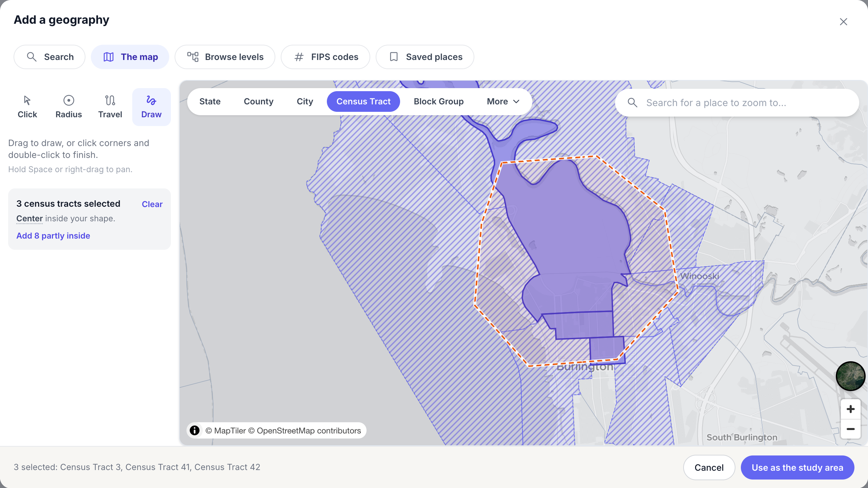
Task: Set the geography level to Block Group
Action: [x=439, y=101]
